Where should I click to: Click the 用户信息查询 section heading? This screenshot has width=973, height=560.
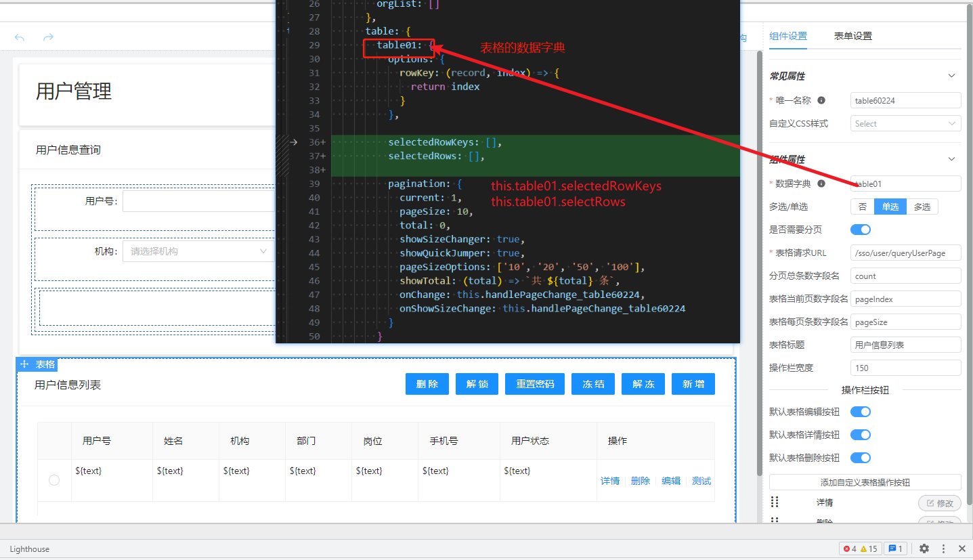(68, 150)
